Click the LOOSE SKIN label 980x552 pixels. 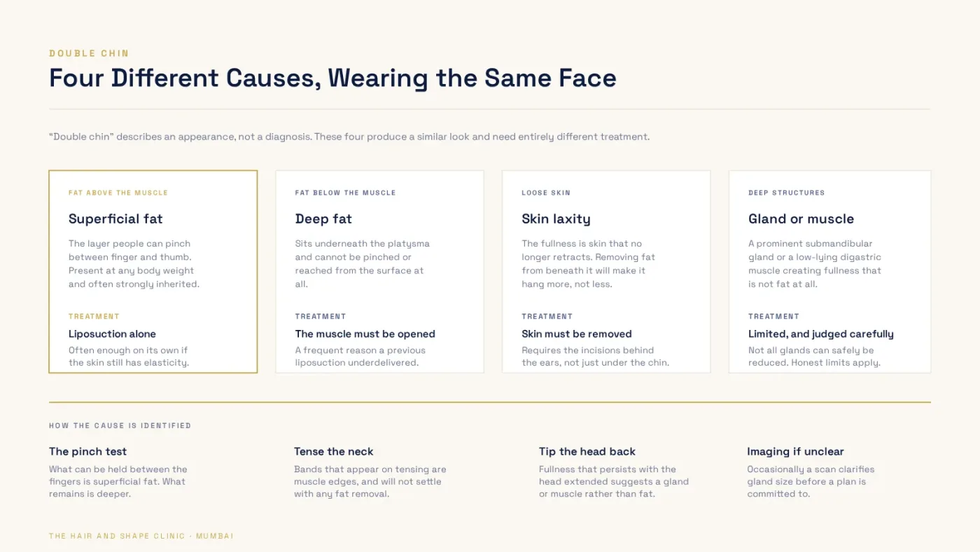546,193
